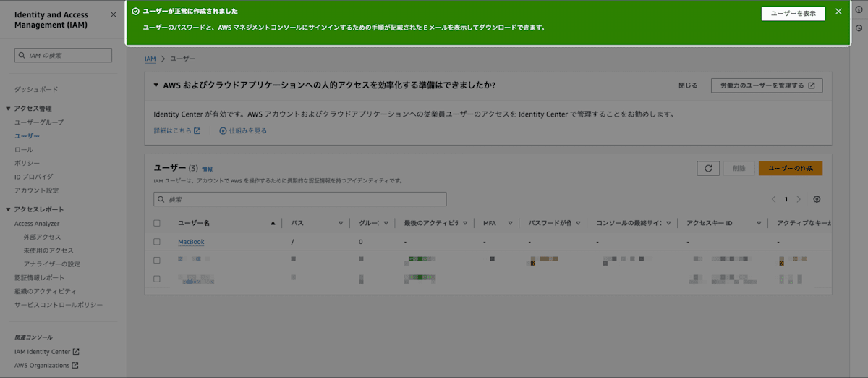The image size is (868, 378).
Task: Click the 仕組みを見る play link
Action: click(243, 131)
